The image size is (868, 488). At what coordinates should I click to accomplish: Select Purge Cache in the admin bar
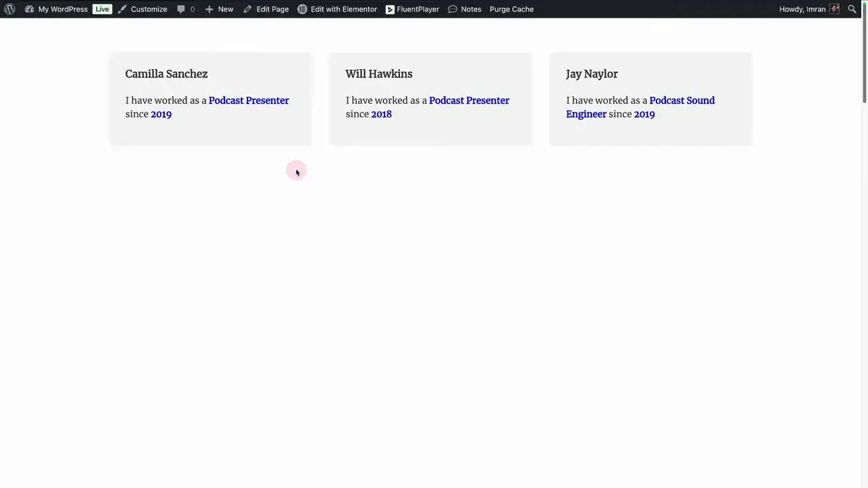(511, 9)
